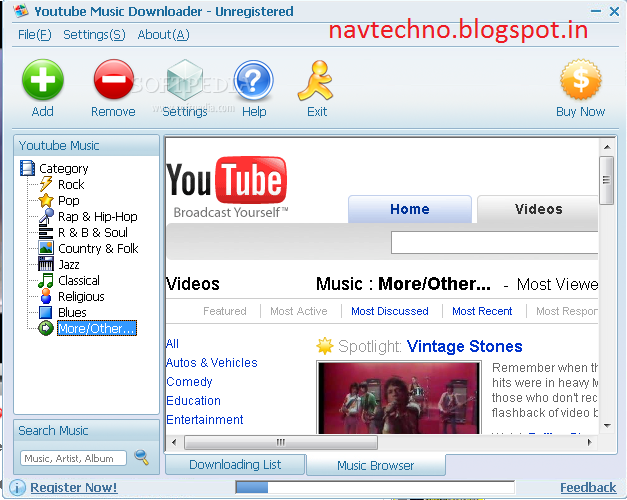Open the Comedy link
627x500 pixels.
click(189, 382)
